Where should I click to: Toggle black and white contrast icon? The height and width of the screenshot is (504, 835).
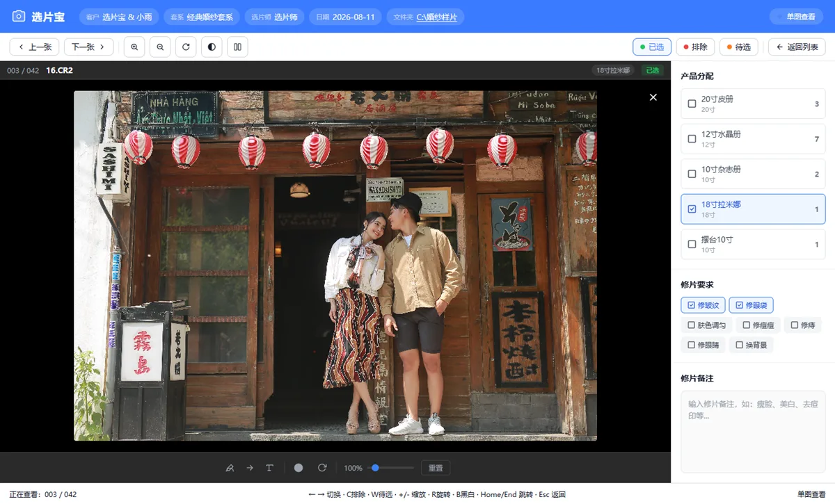(212, 47)
